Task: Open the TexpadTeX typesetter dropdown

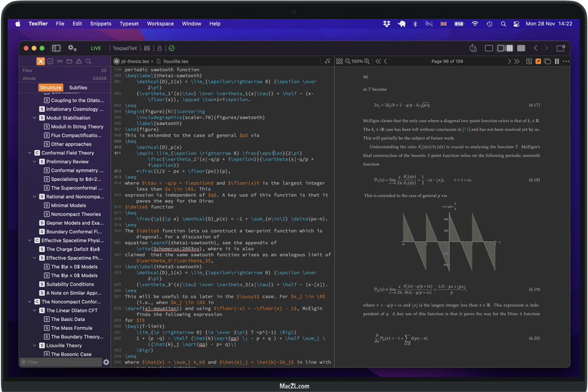Action: [x=125, y=48]
